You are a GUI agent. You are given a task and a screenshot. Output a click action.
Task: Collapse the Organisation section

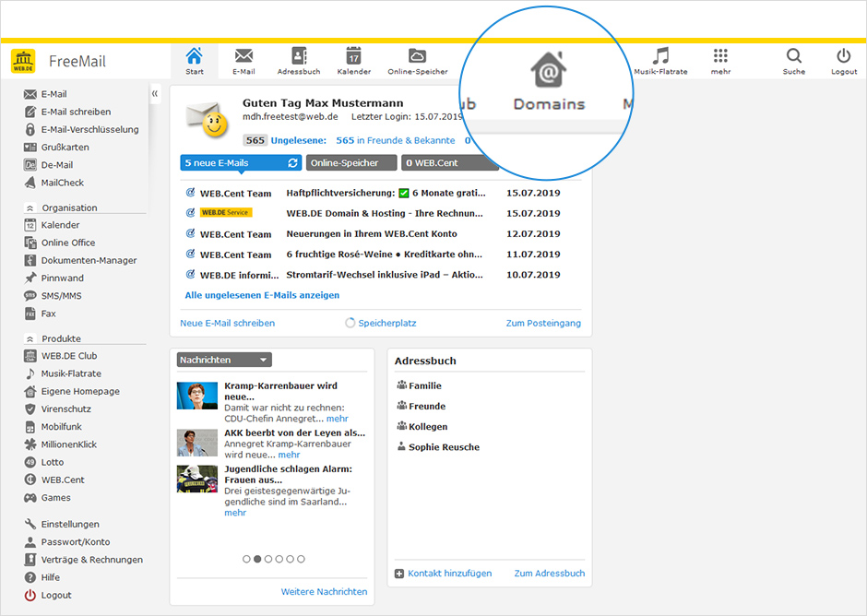[x=30, y=207]
